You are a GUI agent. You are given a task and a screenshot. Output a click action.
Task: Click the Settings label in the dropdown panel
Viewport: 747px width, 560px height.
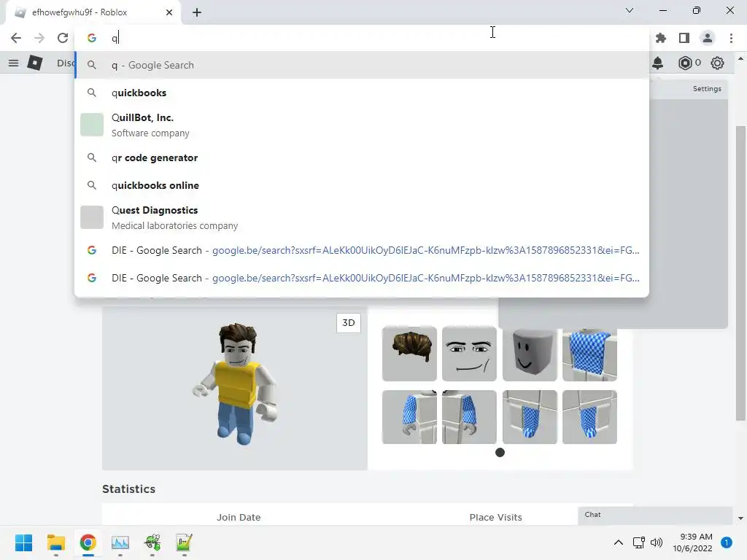pos(707,89)
